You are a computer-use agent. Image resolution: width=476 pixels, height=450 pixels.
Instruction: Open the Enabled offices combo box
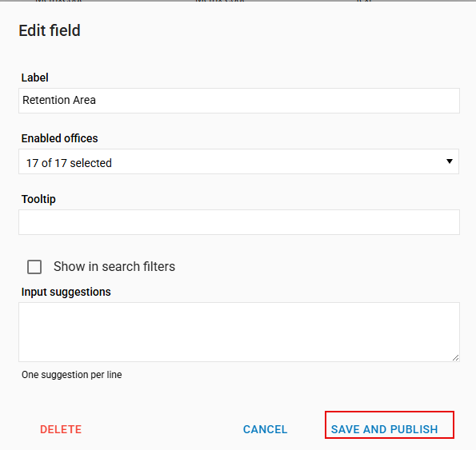(238, 161)
